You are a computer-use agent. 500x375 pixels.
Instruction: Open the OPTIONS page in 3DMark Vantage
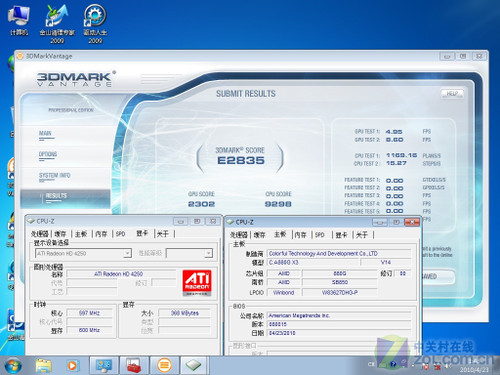(48, 155)
